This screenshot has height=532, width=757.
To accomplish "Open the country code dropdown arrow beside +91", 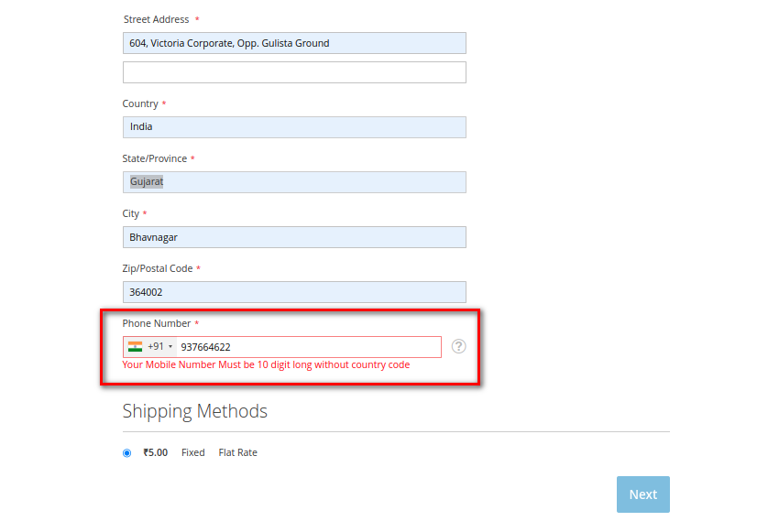I will pos(170,347).
